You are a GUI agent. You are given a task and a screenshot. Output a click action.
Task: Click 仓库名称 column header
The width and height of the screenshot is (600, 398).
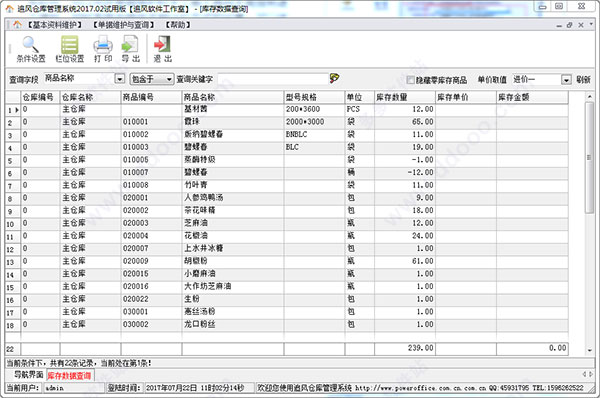pyautogui.click(x=91, y=97)
